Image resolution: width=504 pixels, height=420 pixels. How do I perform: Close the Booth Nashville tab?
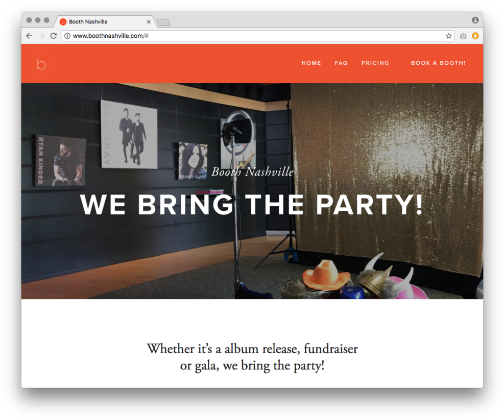tap(149, 22)
